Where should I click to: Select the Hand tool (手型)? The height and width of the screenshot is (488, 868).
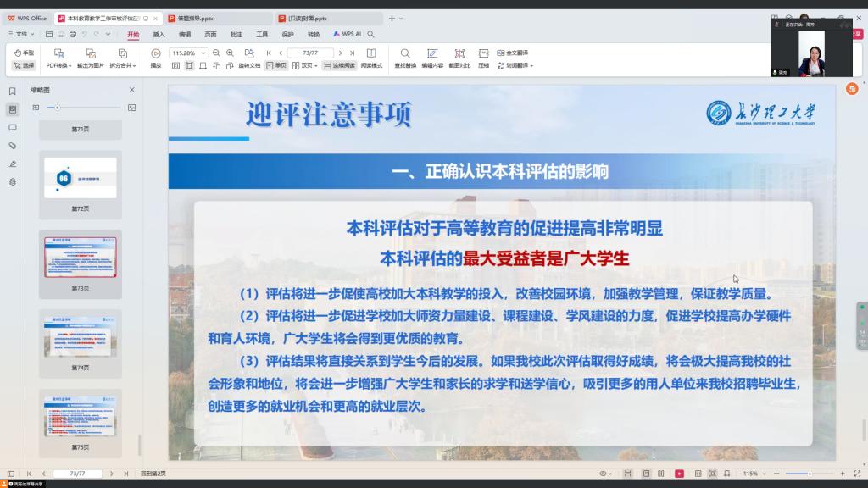point(24,53)
